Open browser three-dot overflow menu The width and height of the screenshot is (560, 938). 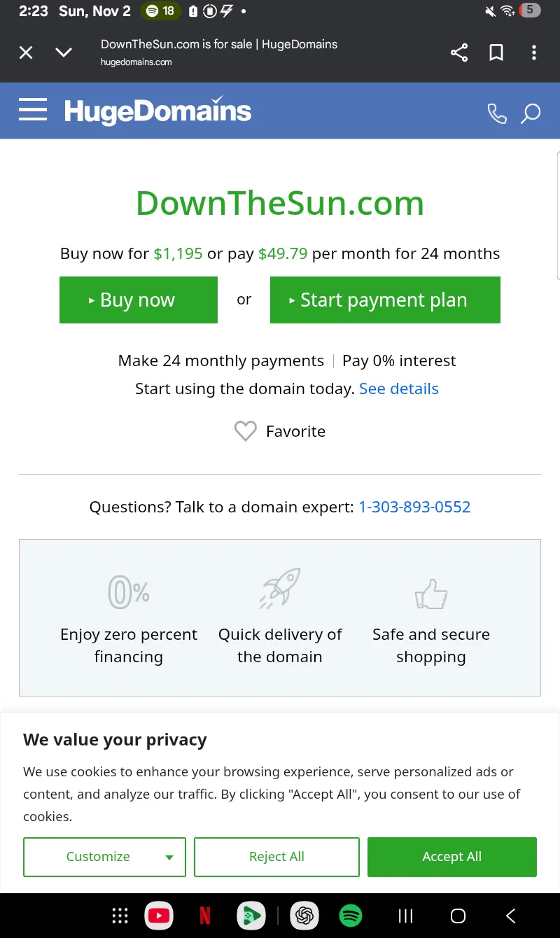coord(533,52)
